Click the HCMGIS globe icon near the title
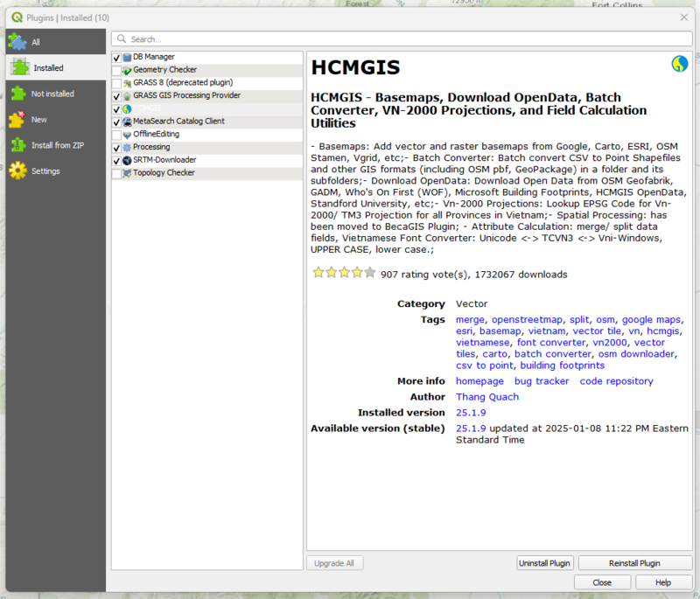This screenshot has width=700, height=599. (x=680, y=64)
